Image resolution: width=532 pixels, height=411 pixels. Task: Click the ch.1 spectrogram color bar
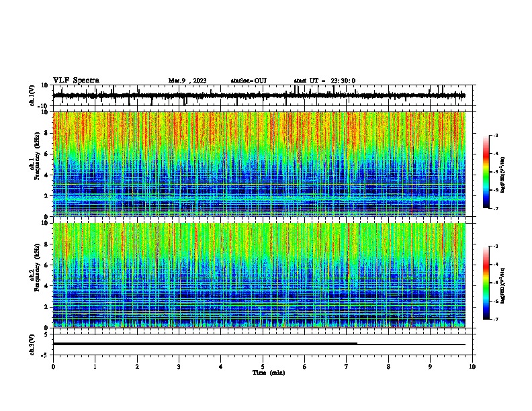[486, 172]
